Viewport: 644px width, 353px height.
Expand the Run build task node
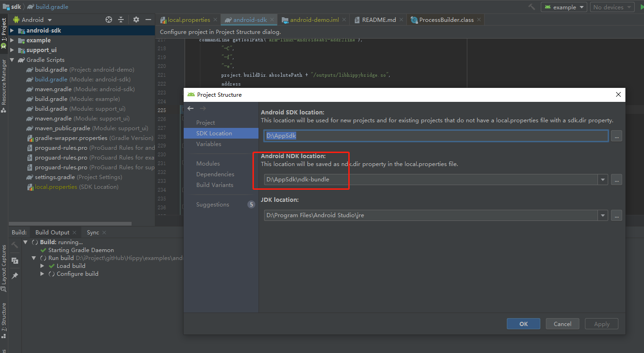point(33,258)
